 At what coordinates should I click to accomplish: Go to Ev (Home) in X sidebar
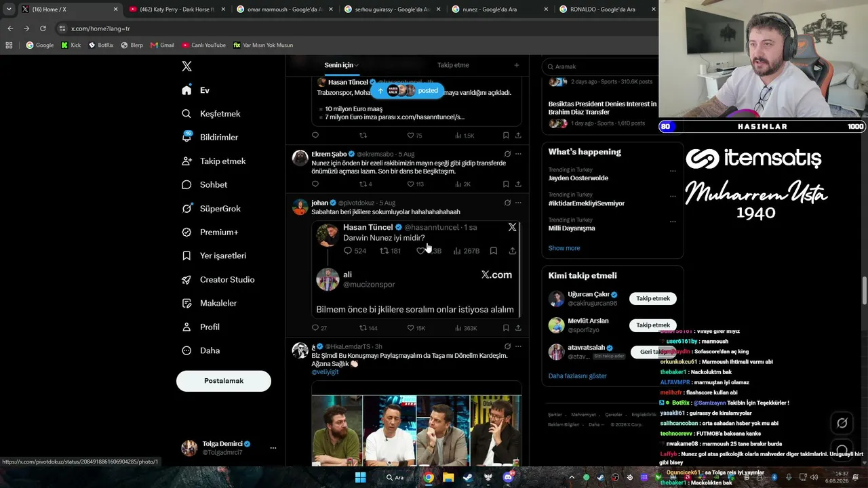(196, 90)
